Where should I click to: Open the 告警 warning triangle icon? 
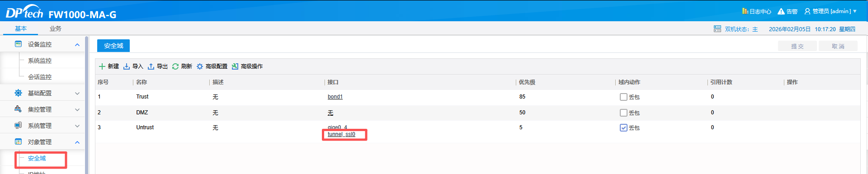781,11
